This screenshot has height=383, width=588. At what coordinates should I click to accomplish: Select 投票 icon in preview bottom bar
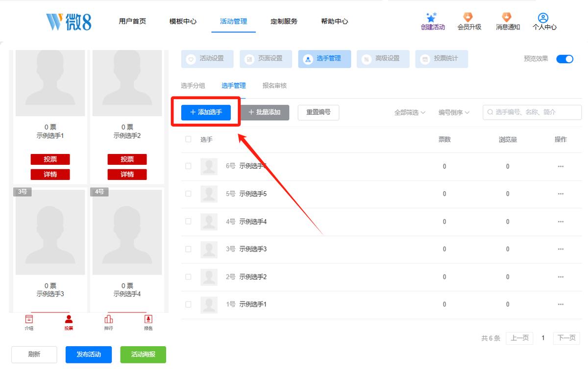pyautogui.click(x=69, y=319)
